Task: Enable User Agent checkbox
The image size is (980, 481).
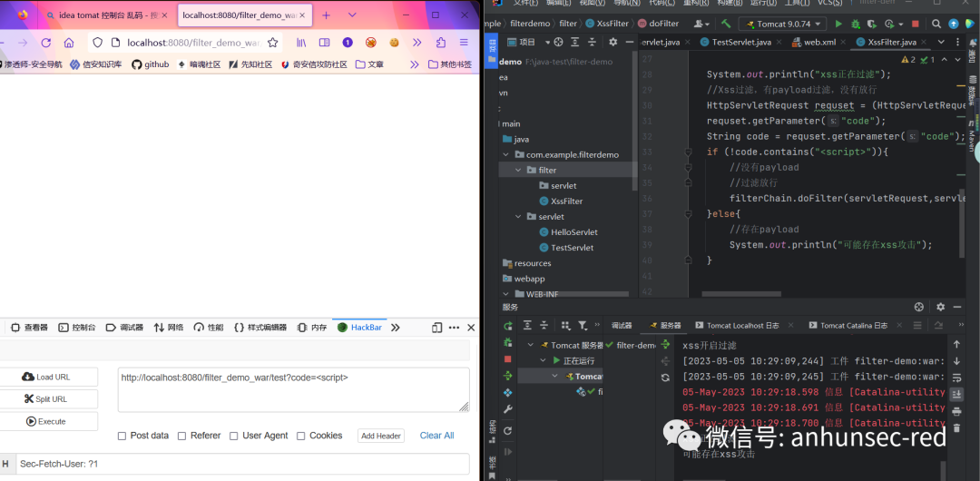Action: (x=234, y=436)
